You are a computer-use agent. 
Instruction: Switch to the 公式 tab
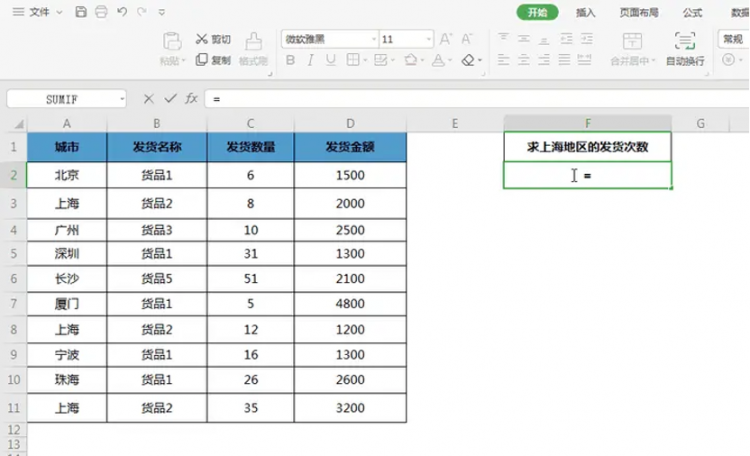click(x=692, y=12)
